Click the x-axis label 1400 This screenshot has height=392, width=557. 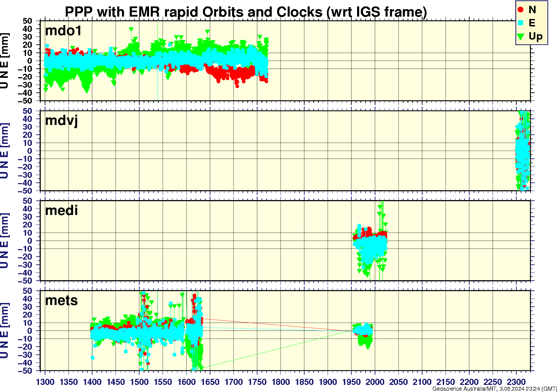pos(92,382)
